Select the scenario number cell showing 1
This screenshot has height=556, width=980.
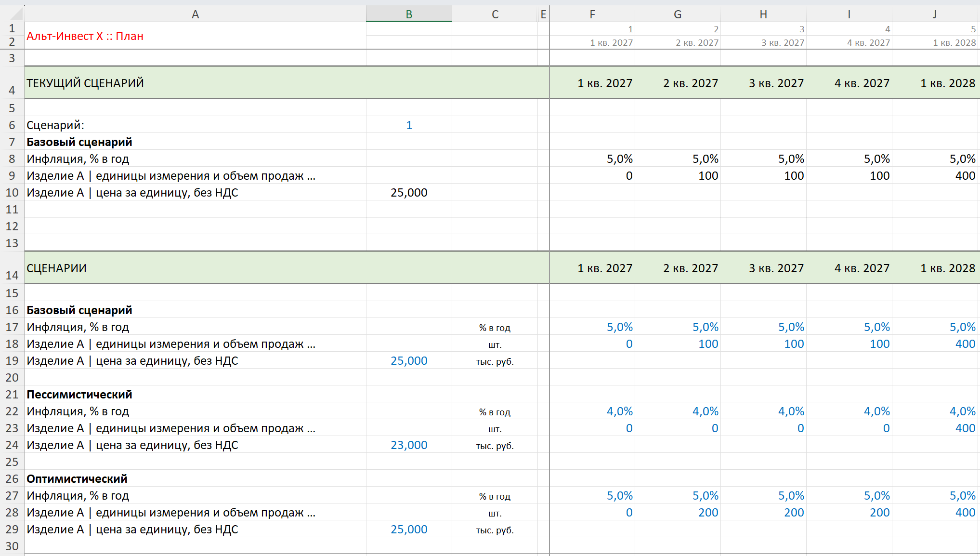pos(409,125)
